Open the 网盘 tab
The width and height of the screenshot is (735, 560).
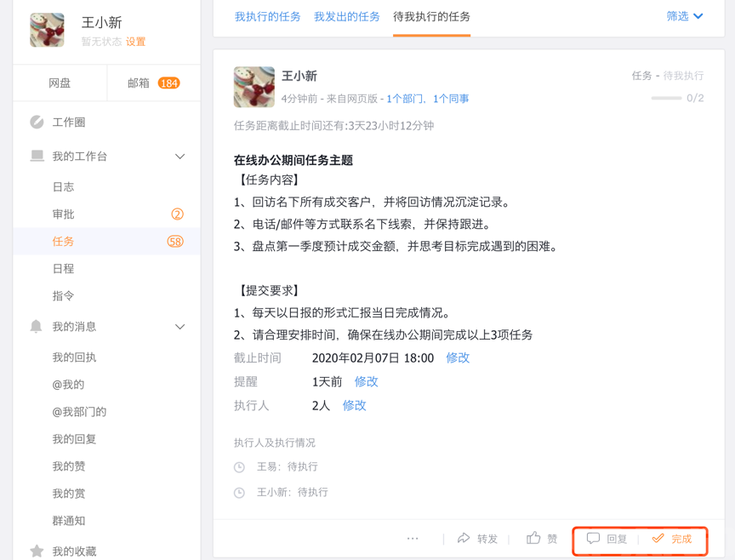(x=60, y=83)
